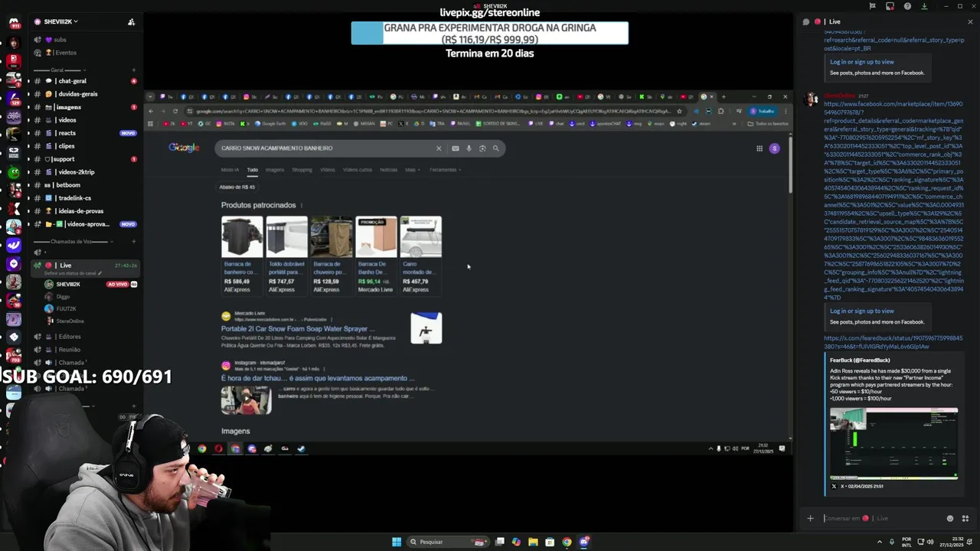Open the Google apps grid icon
Screen dimensions: 980x551
(759, 148)
